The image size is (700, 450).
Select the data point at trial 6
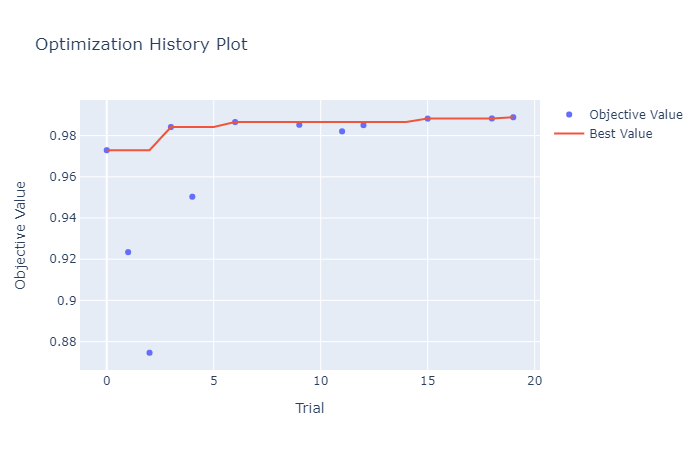pos(235,122)
